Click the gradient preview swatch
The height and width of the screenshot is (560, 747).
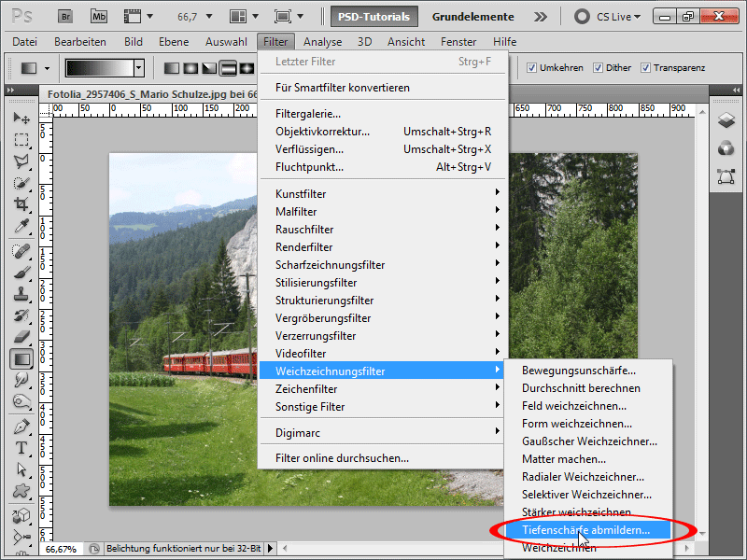tap(100, 68)
